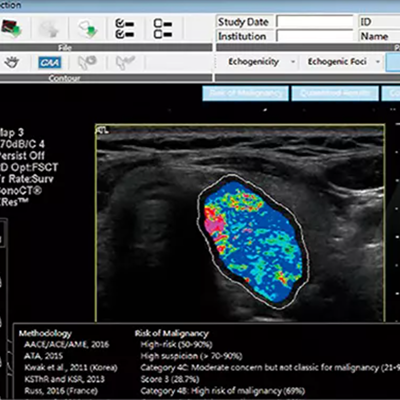Click the checked-list select all icon
400x400 pixels.
125,29
